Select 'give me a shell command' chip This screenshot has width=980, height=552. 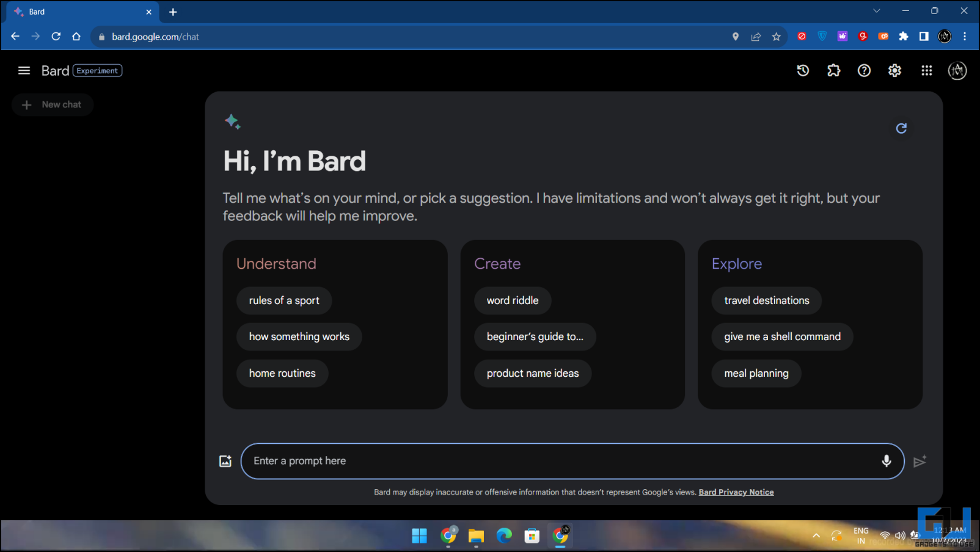pyautogui.click(x=783, y=336)
